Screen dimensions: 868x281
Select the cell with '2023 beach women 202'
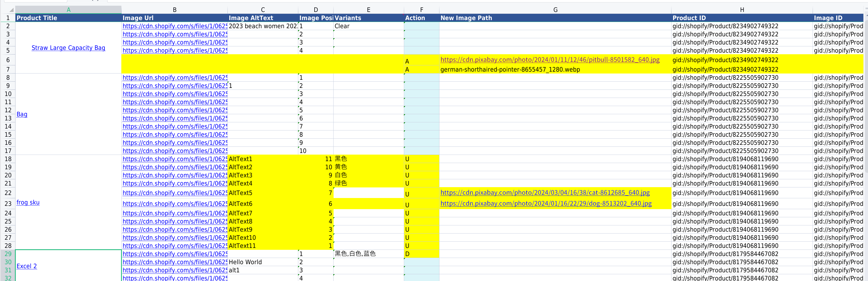pyautogui.click(x=263, y=26)
